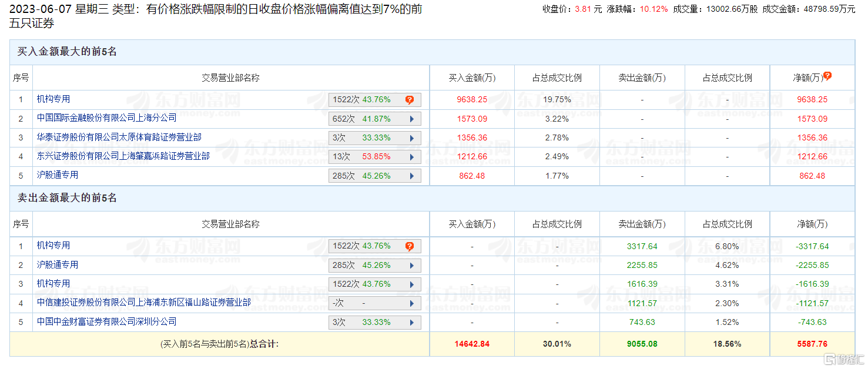Expand stats arrow for 中国国际金融上海分公司
Screen dimensions: 868x369
coord(412,119)
